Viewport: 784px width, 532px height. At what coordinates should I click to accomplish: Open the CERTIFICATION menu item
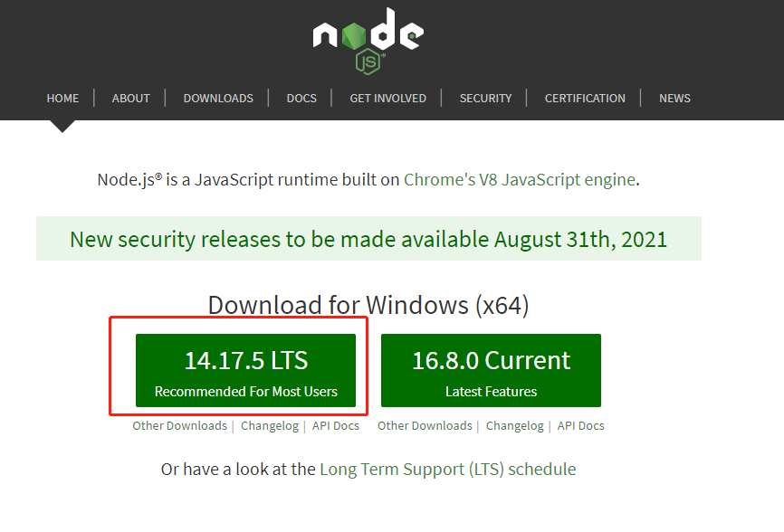(585, 98)
